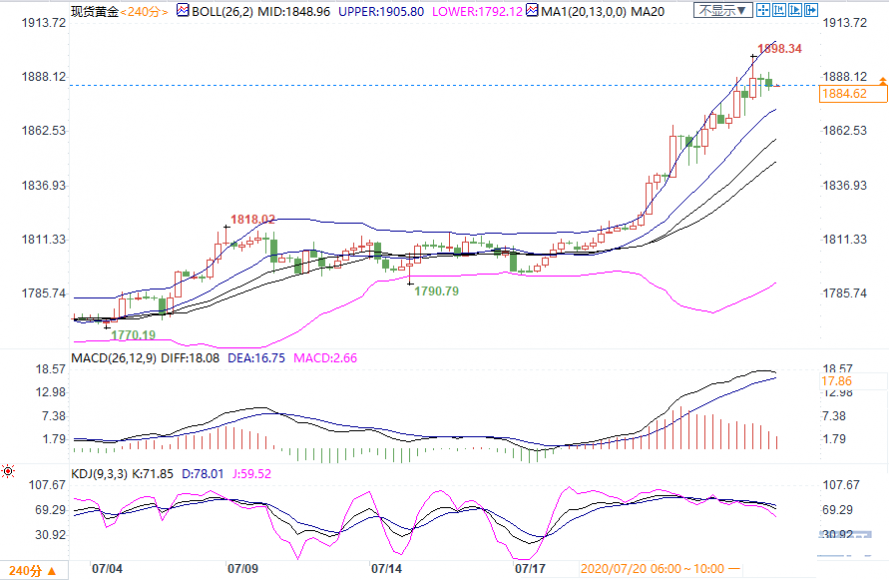Click 1836.93 on the left price axis
890x580 pixels.
[x=44, y=186]
